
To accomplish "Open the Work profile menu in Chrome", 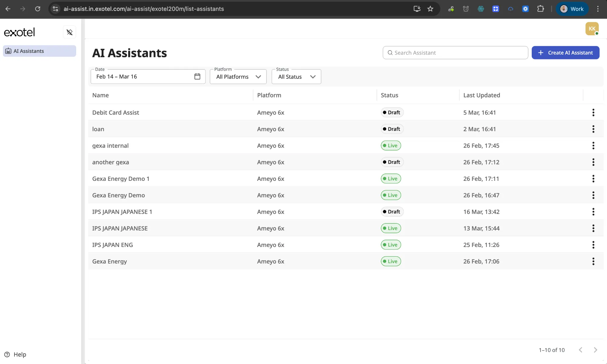I will click(572, 9).
